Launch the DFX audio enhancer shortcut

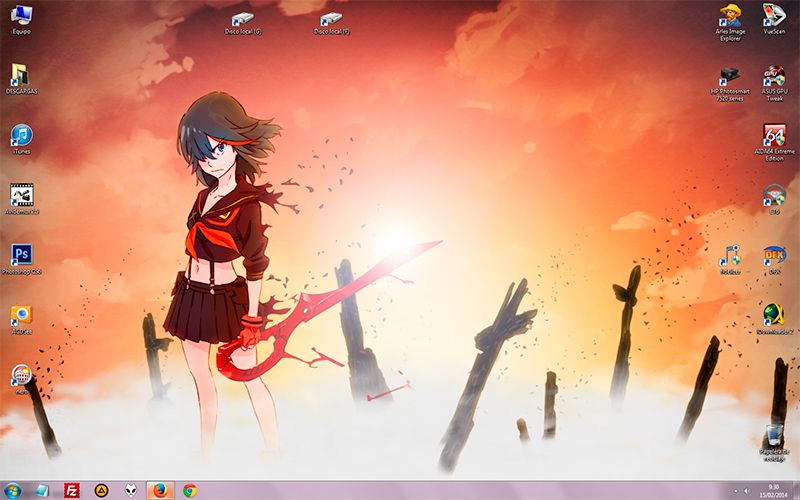[x=774, y=259]
